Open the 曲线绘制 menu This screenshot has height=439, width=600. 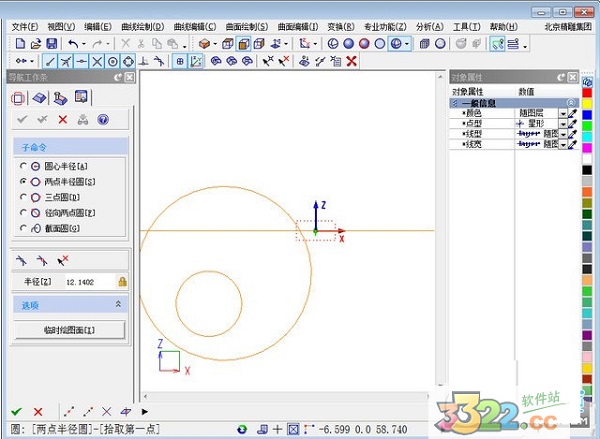(140, 26)
